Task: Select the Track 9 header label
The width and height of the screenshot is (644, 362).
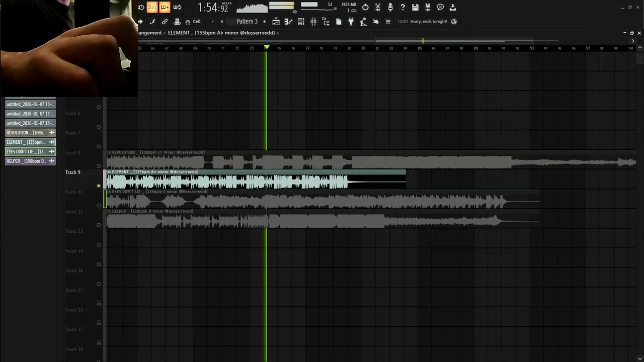Action: click(73, 172)
